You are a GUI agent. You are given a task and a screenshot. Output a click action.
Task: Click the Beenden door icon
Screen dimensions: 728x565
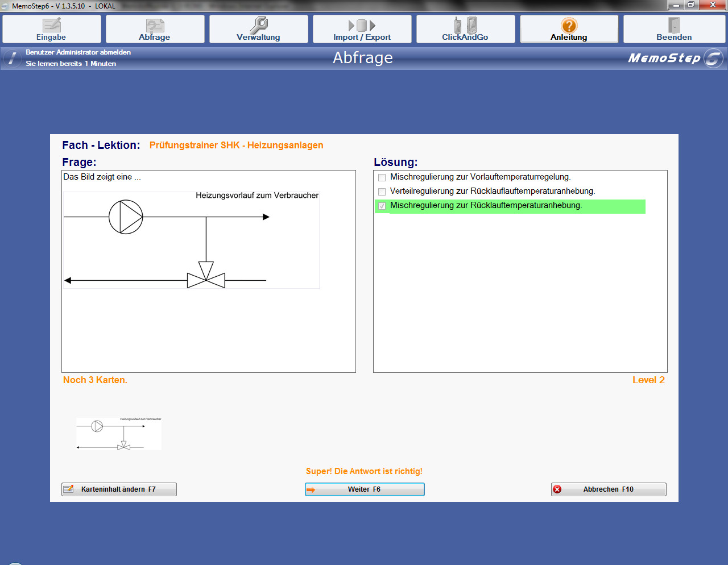674,26
